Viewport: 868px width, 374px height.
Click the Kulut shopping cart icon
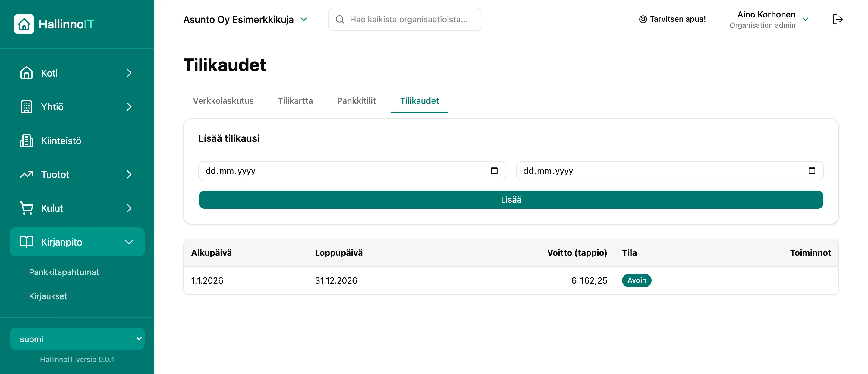coord(26,208)
